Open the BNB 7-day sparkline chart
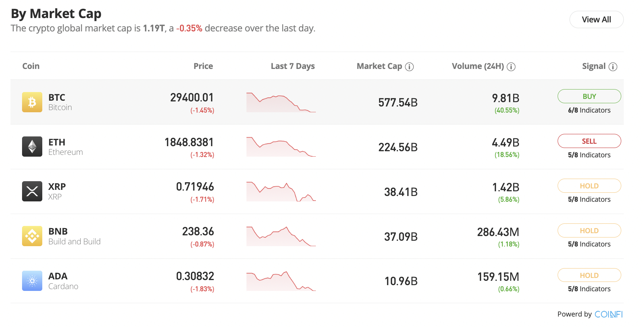 [281, 236]
